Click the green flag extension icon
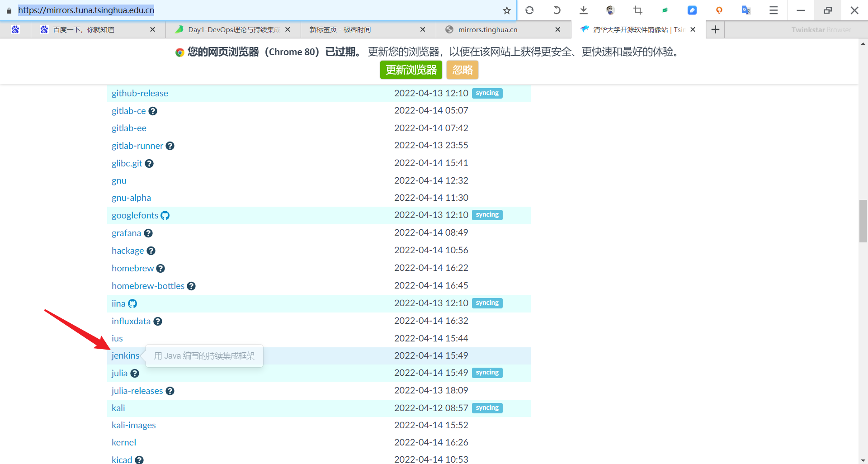The height and width of the screenshot is (464, 868). [665, 10]
